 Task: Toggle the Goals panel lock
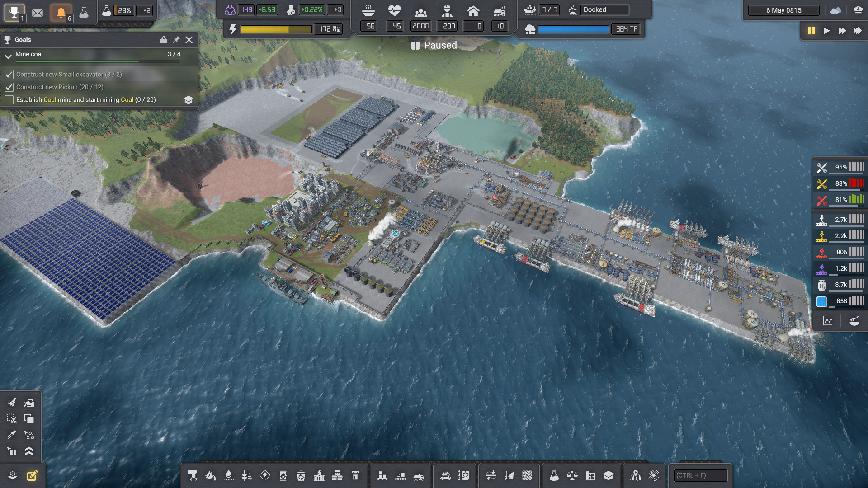pyautogui.click(x=164, y=40)
